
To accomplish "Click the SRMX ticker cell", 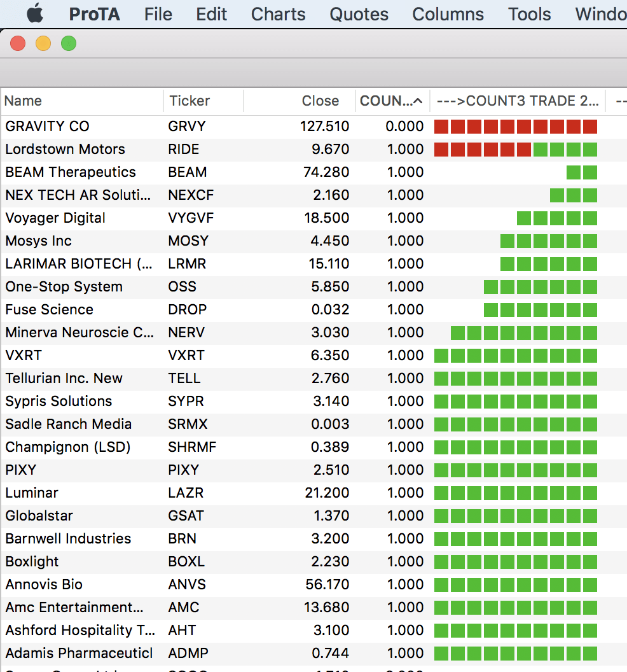I will pyautogui.click(x=188, y=424).
